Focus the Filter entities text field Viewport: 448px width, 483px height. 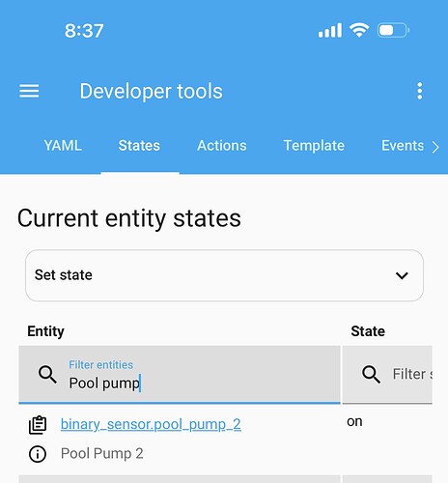tap(180, 374)
